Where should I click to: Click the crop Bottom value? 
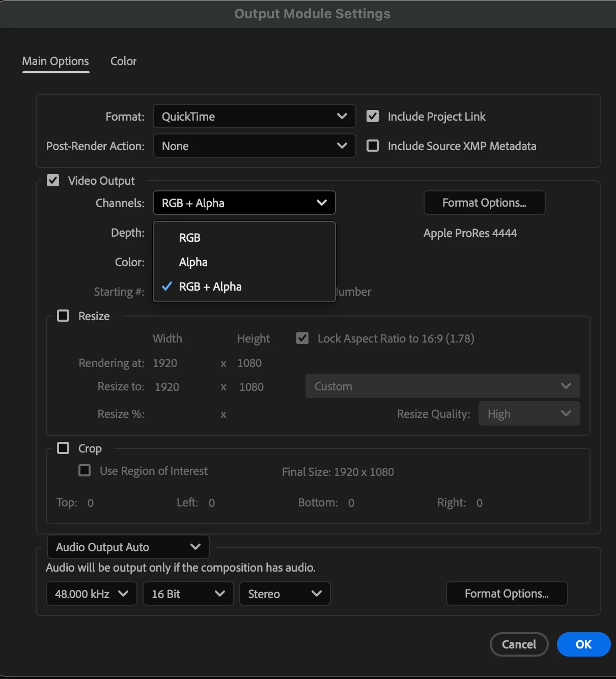(351, 503)
